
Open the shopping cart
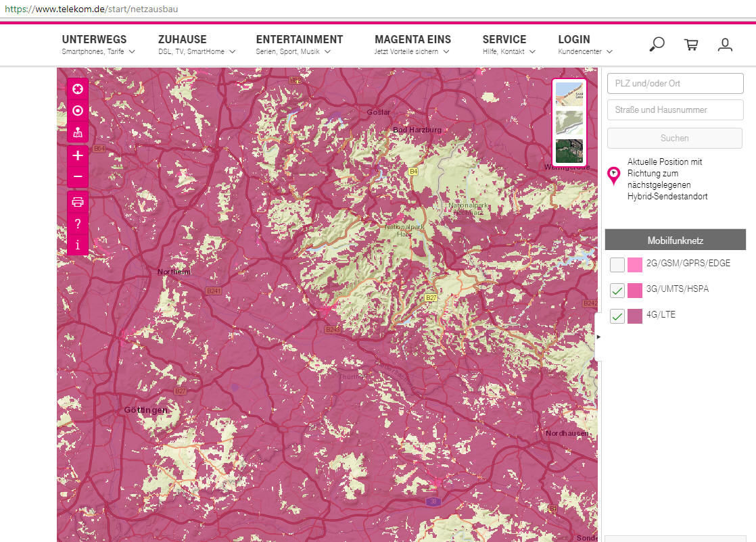coord(691,45)
